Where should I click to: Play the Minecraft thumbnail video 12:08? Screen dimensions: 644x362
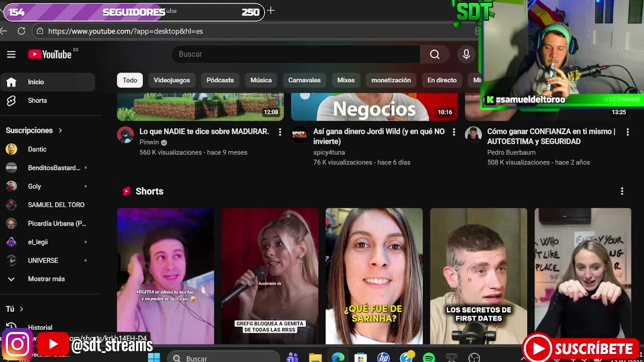200,107
